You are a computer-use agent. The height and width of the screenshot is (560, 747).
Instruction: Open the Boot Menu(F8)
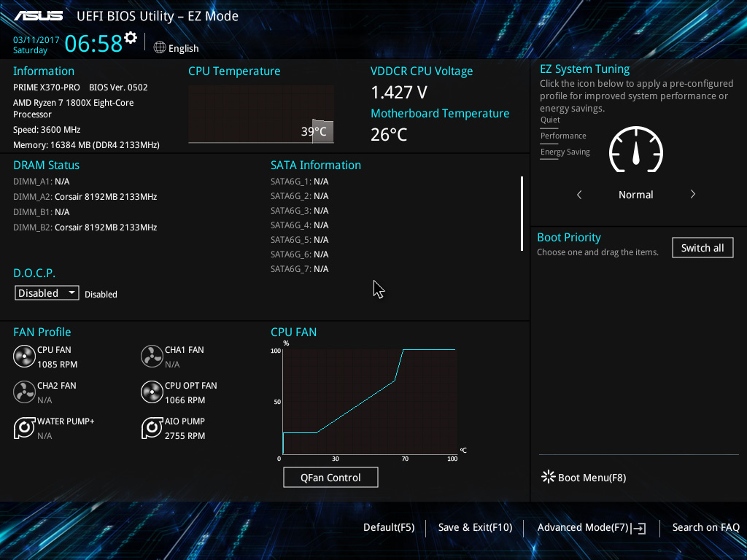pos(584,477)
